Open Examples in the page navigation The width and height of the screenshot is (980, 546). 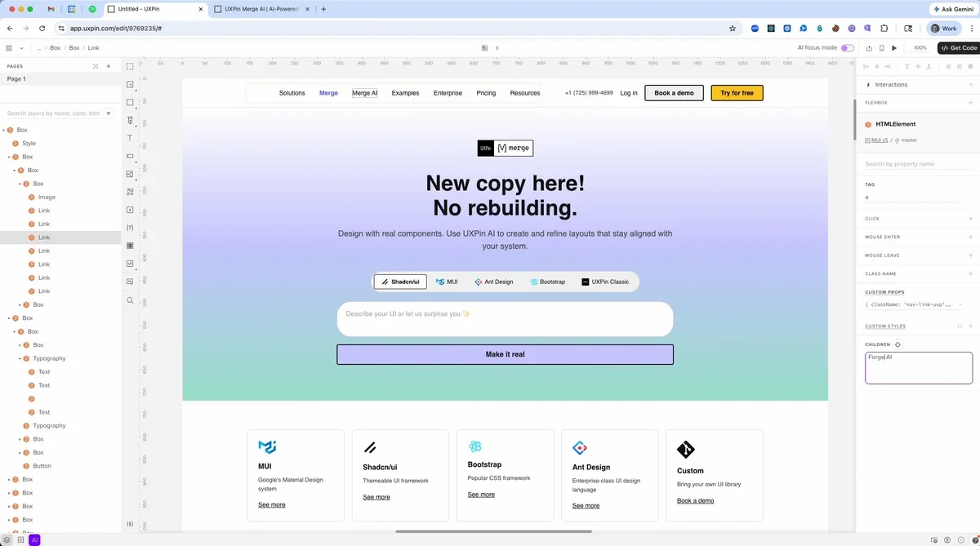(405, 93)
